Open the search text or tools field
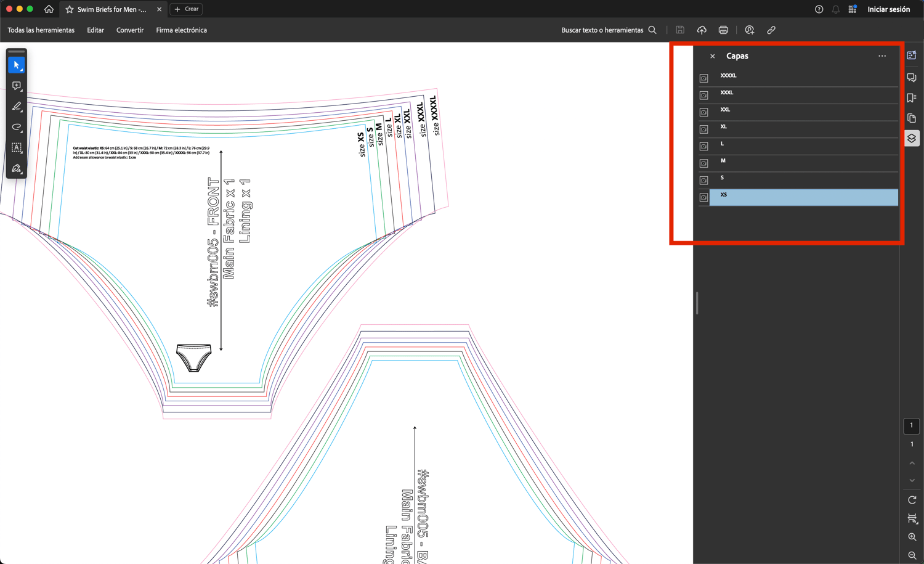 609,30
